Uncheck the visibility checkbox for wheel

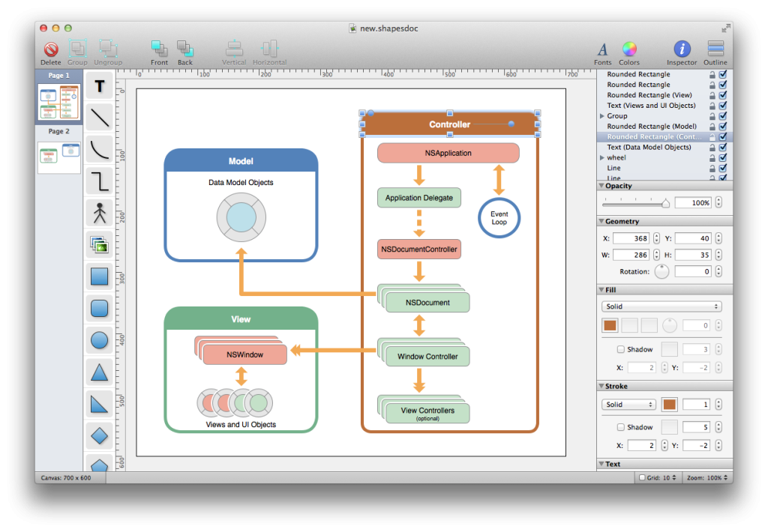point(722,157)
